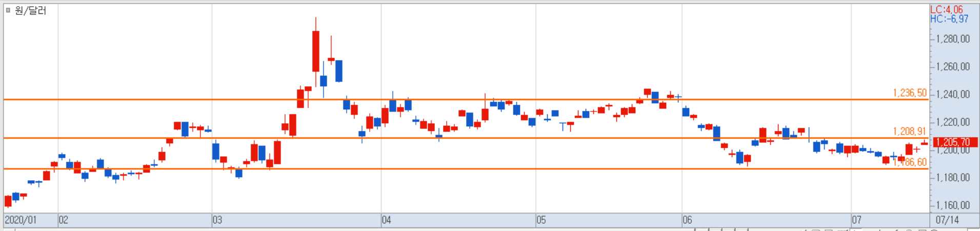Click the 1,280.00 price axis label

point(953,39)
